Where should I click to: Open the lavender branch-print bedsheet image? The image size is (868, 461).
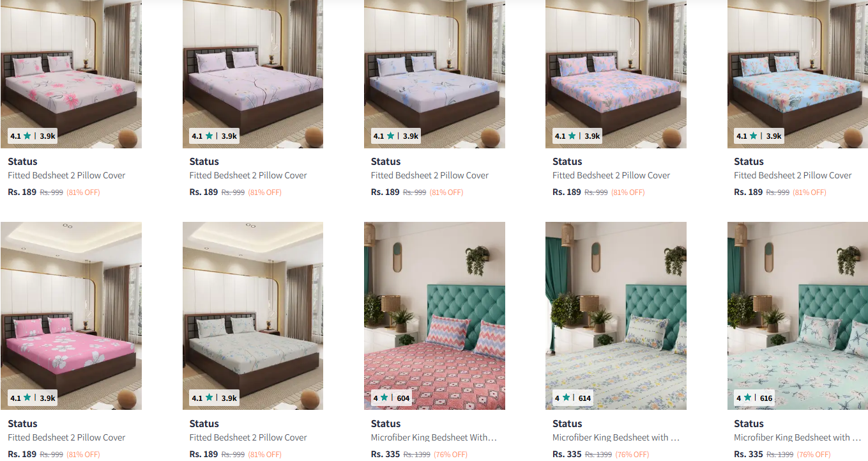tap(253, 74)
